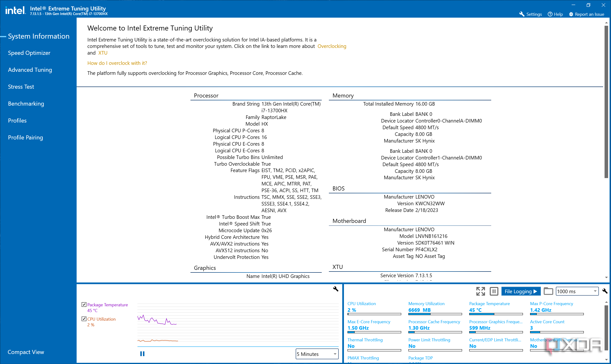Go to Advanced Tuning

(x=30, y=70)
